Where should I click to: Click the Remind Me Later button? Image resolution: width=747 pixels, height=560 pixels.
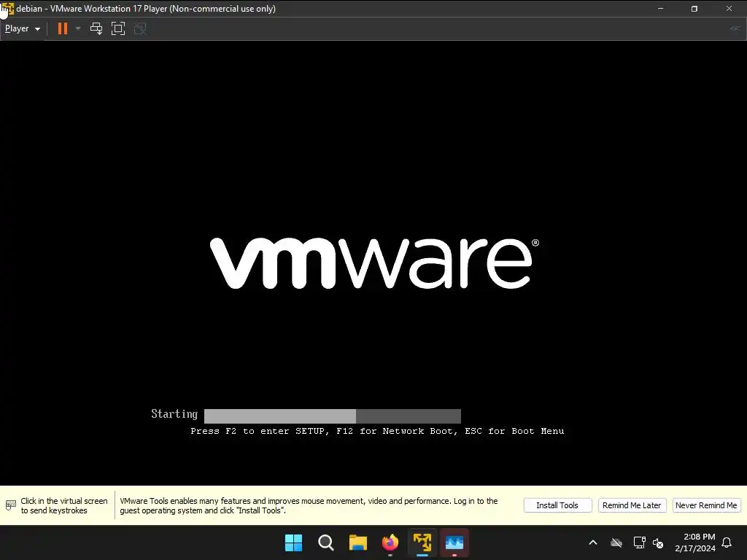632,505
